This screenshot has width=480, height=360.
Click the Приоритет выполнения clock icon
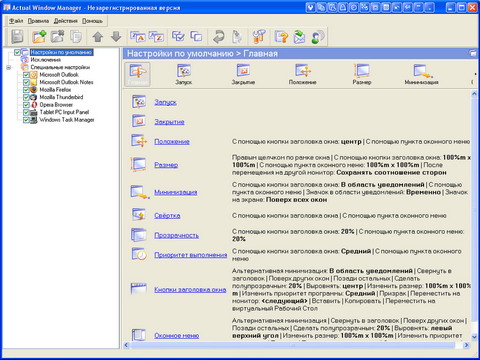pyautogui.click(x=139, y=254)
